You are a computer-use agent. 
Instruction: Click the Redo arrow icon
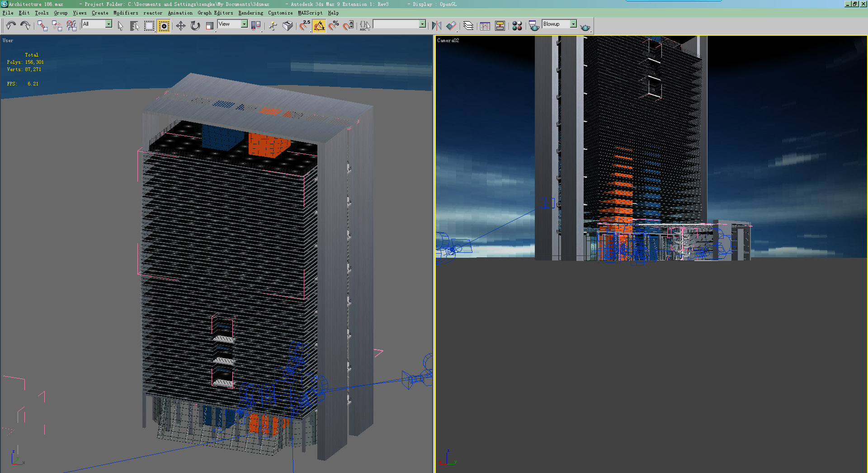click(x=25, y=25)
